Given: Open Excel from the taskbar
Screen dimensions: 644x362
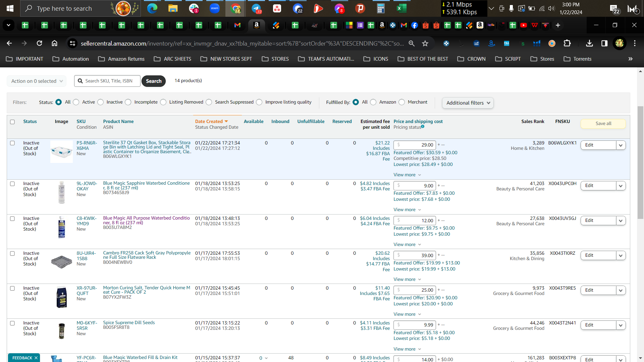Looking at the screenshot, I should coord(401,8).
